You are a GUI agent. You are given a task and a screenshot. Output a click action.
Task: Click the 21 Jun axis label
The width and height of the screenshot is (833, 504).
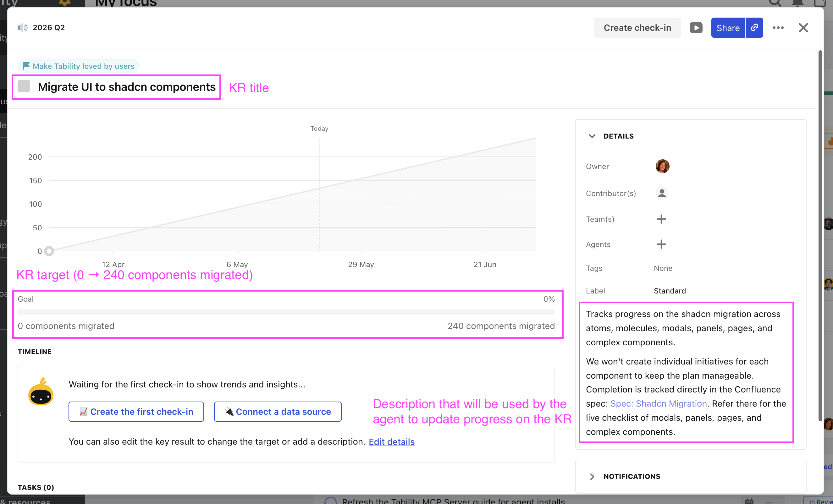(485, 264)
